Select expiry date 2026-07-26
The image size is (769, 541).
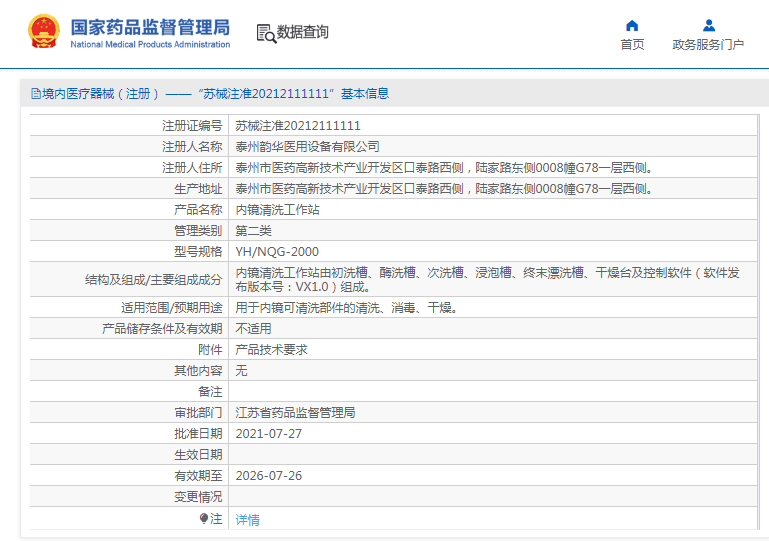pos(269,476)
